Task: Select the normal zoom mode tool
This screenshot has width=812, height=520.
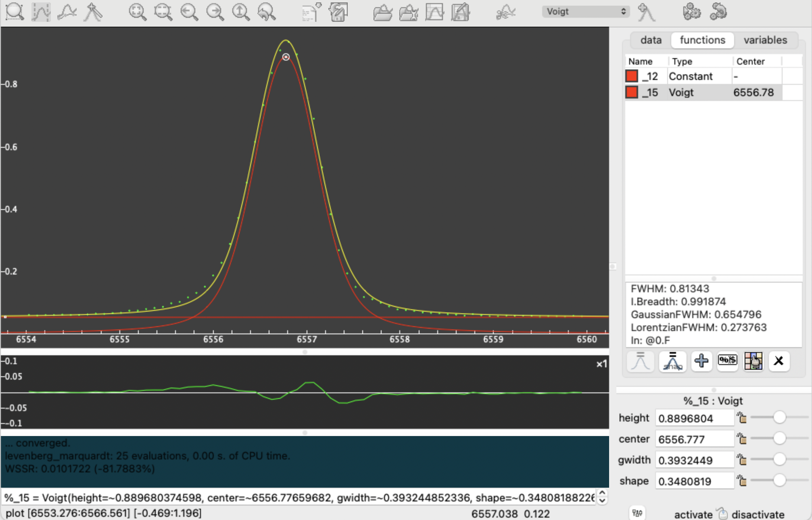Action: tap(15, 12)
